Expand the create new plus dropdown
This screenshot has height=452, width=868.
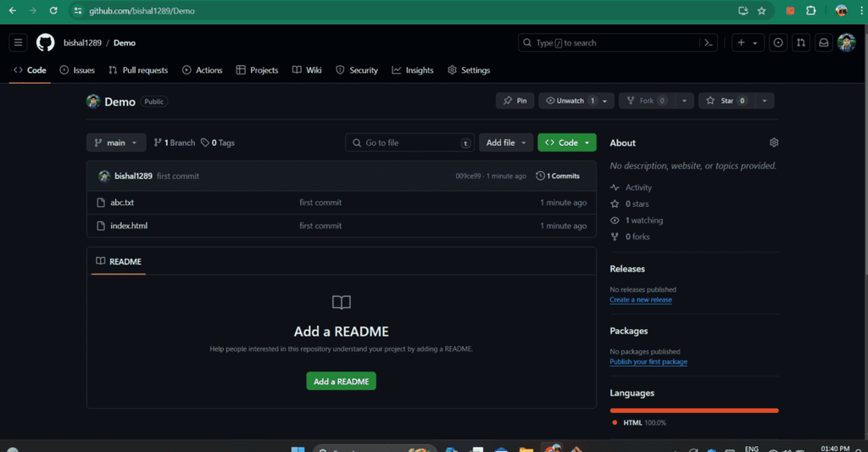748,42
